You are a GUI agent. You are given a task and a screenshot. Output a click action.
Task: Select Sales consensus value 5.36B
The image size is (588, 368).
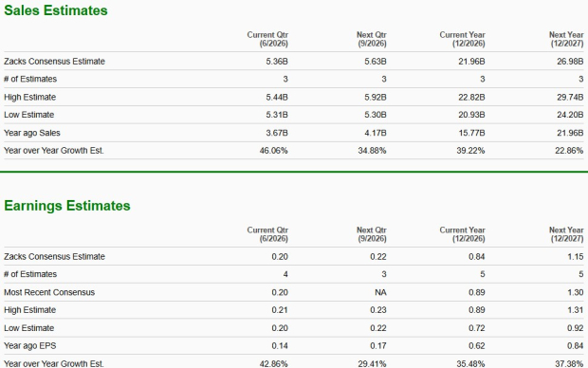tap(277, 61)
